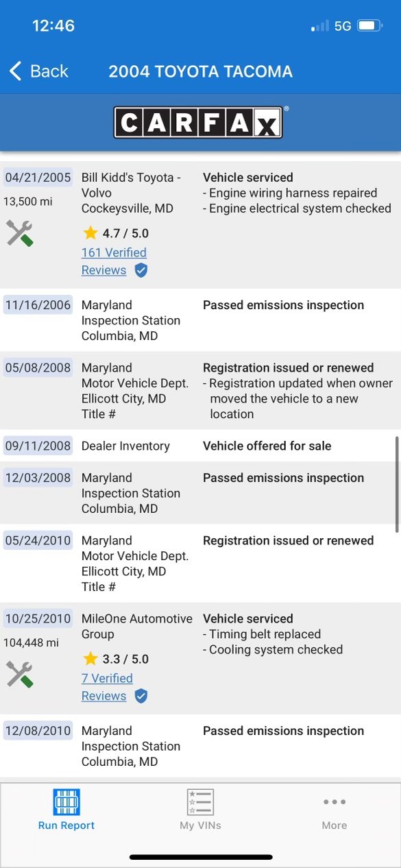Go Back to the previous screen
Screen dimensions: 401x868
(38, 71)
